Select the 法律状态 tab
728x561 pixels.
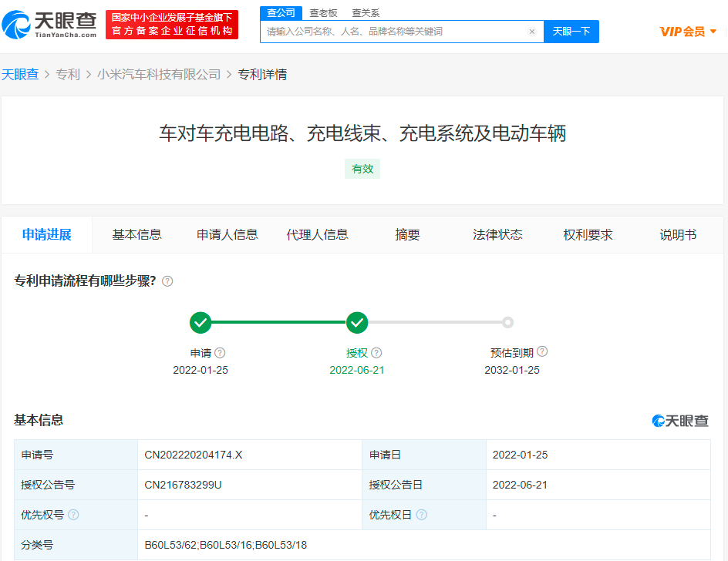[497, 235]
